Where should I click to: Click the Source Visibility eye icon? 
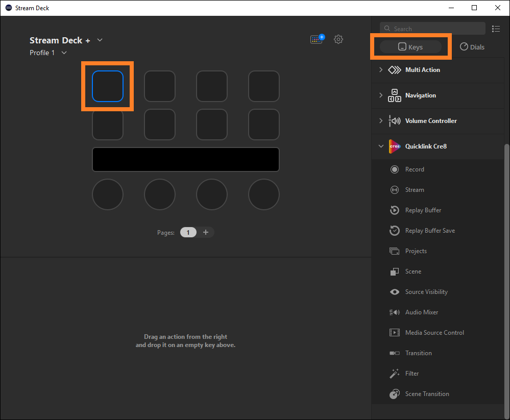tap(395, 292)
